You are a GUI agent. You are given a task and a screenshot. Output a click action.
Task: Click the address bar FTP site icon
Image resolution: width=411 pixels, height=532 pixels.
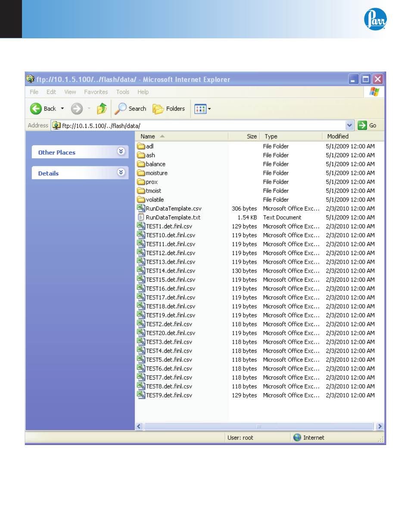pyautogui.click(x=56, y=125)
